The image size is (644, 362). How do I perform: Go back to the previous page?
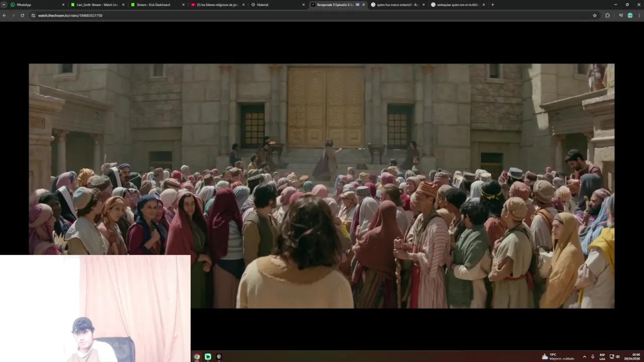(x=4, y=16)
